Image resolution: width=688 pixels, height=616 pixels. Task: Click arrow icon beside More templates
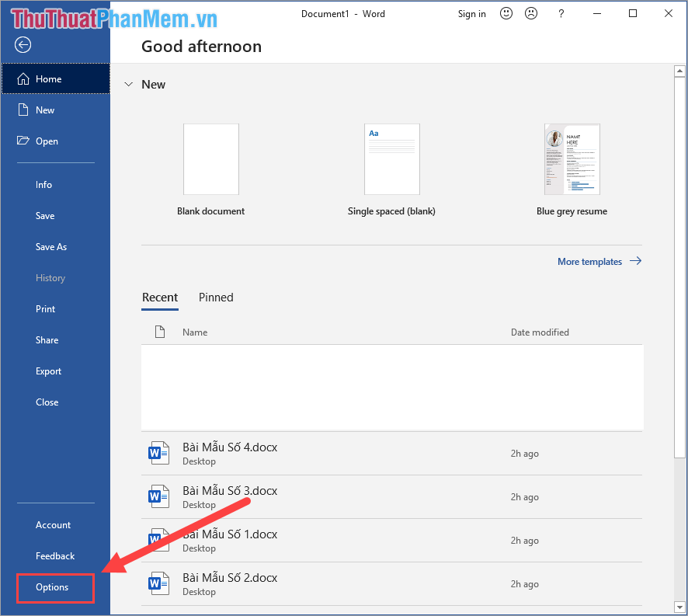tap(635, 261)
